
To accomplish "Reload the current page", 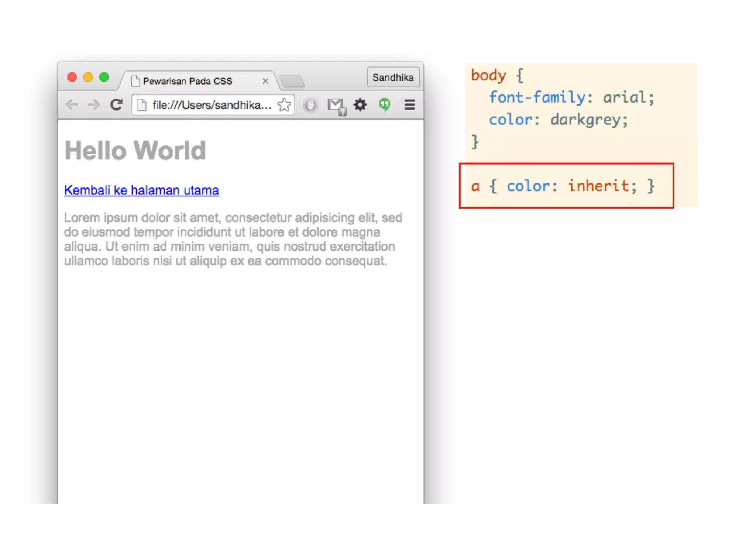I will point(116,105).
